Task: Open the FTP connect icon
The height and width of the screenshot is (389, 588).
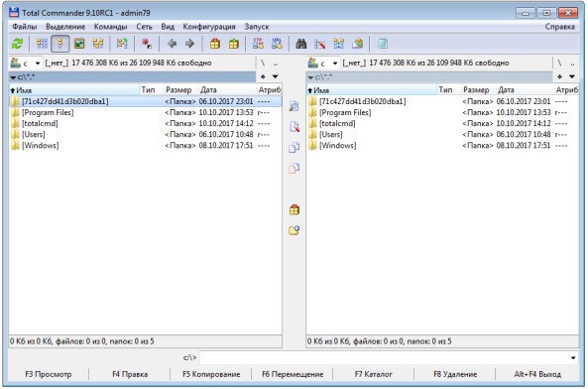Action: (258, 44)
